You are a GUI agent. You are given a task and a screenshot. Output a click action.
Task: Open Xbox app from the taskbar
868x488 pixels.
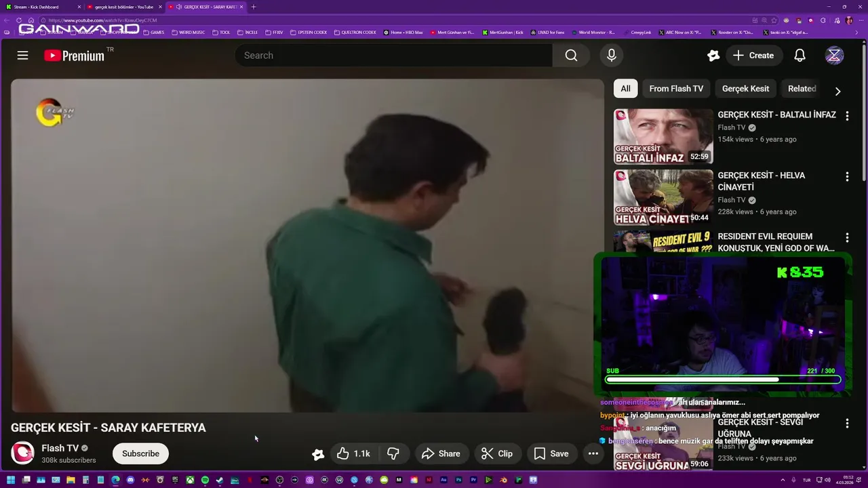191,480
